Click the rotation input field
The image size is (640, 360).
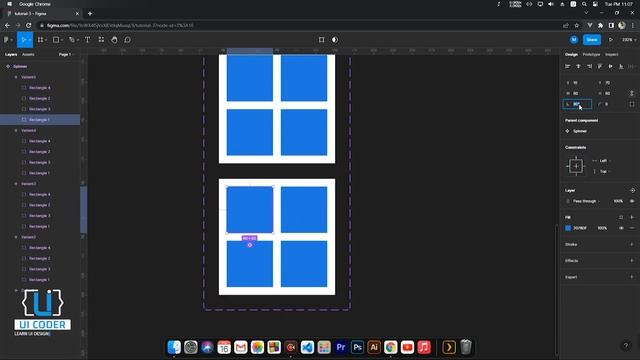[x=577, y=104]
